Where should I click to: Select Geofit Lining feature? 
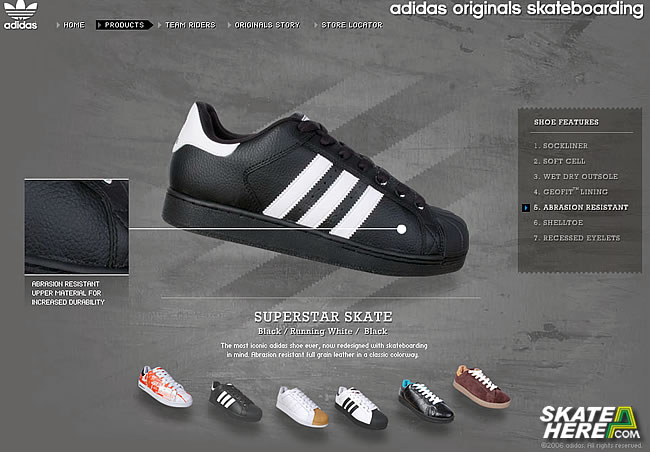[575, 192]
